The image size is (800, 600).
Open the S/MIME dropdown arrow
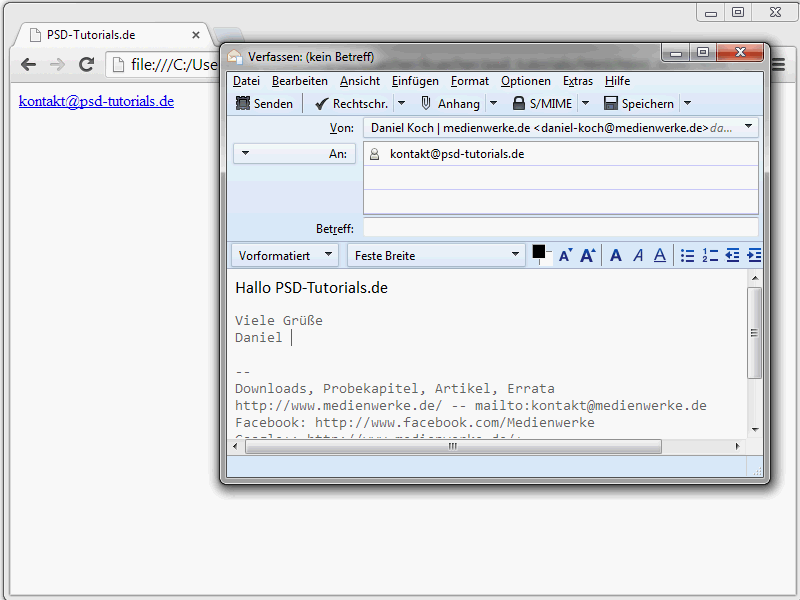586,104
